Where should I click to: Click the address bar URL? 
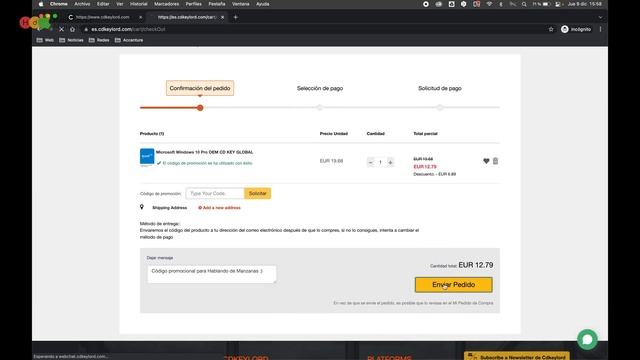128,29
